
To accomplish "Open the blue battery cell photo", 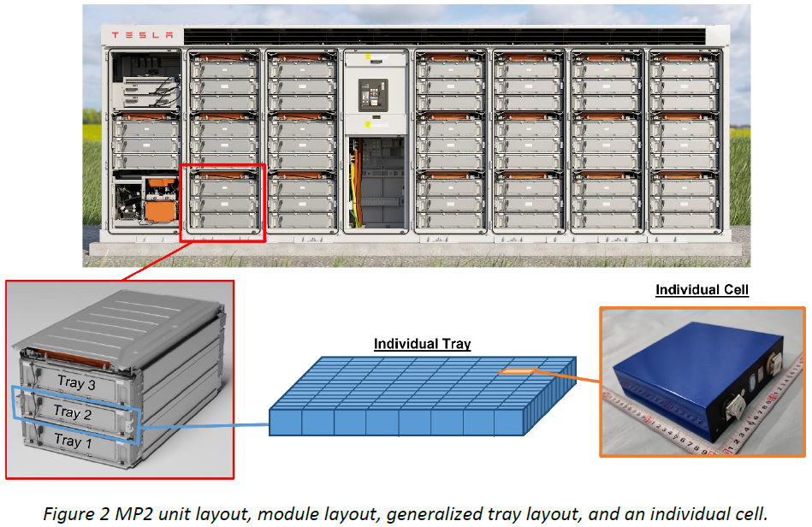I will coord(702,381).
